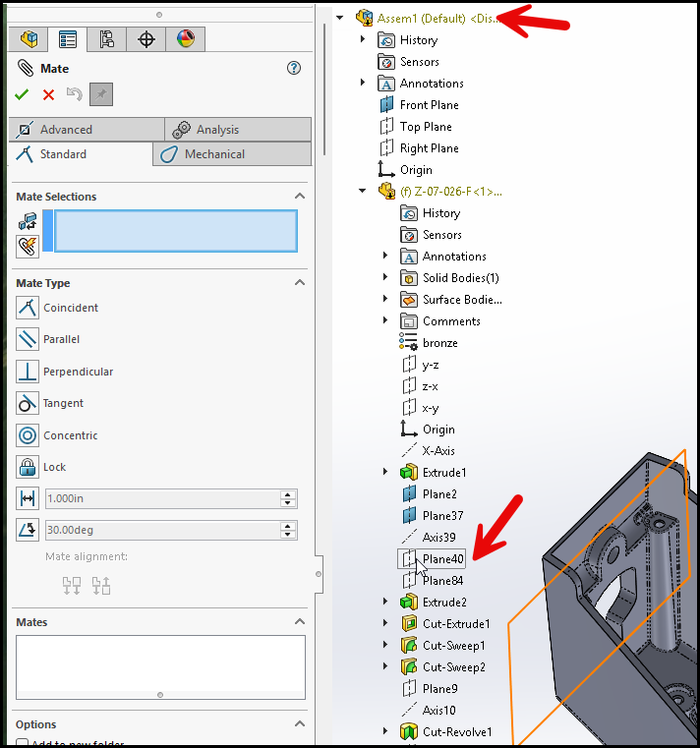This screenshot has width=700, height=748.
Task: Cancel the mate with red X
Action: [48, 94]
